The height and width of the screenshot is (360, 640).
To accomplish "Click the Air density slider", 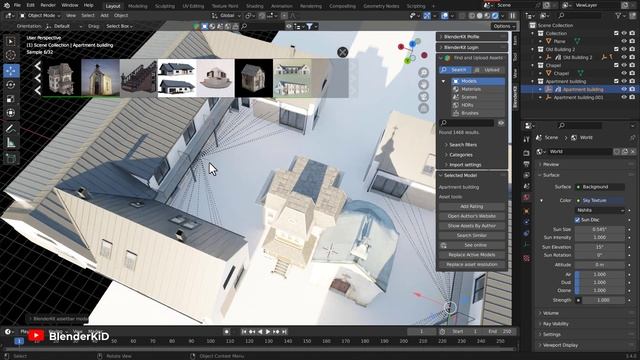I will pyautogui.click(x=600, y=275).
